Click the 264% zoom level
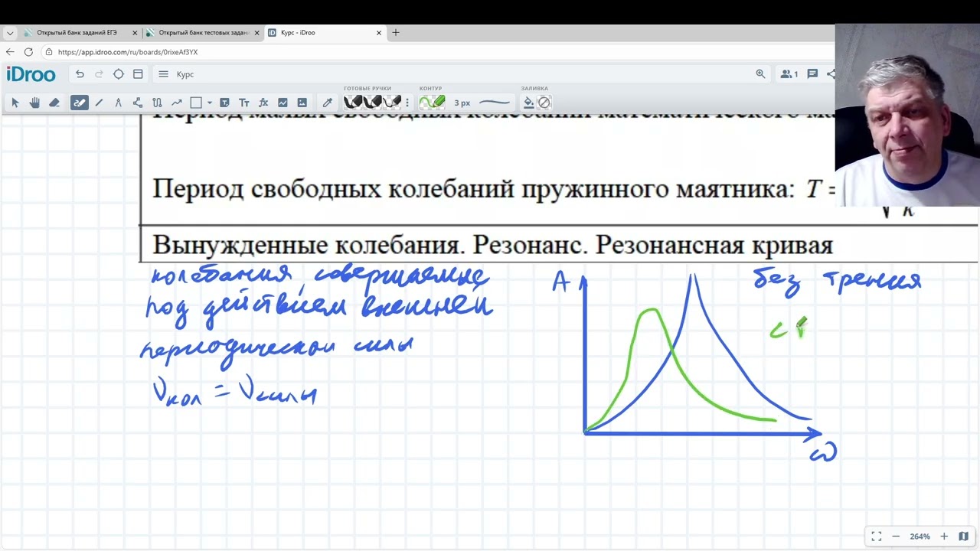 [x=920, y=536]
